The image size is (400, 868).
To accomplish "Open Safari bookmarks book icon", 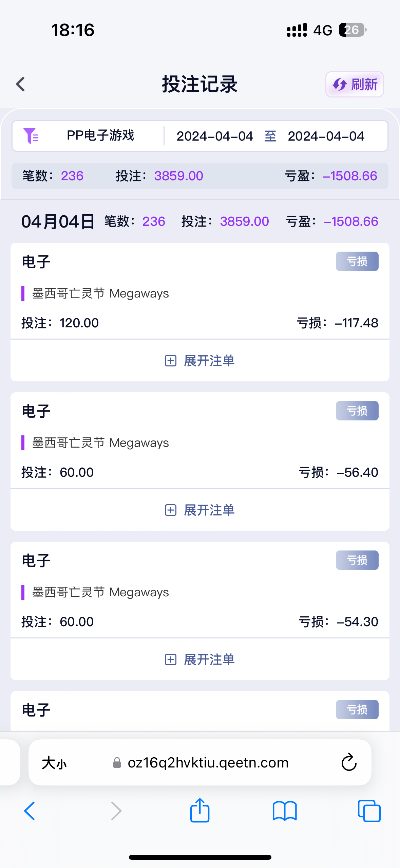I will 284,811.
